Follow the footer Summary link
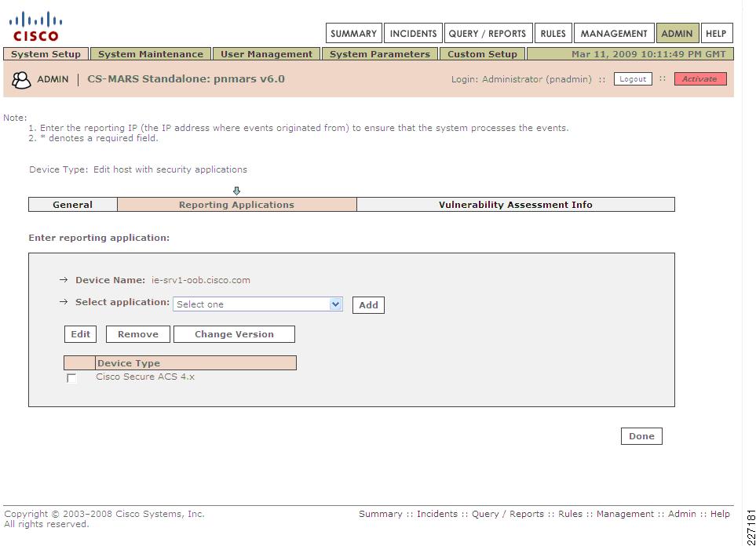756x546 pixels. click(x=381, y=514)
